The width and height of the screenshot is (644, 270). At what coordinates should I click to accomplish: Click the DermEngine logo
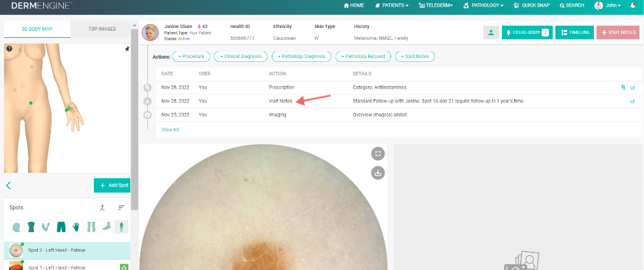tap(42, 6)
